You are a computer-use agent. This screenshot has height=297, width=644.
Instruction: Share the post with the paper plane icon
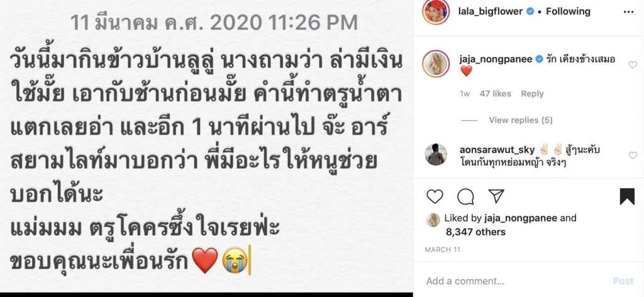(x=496, y=196)
